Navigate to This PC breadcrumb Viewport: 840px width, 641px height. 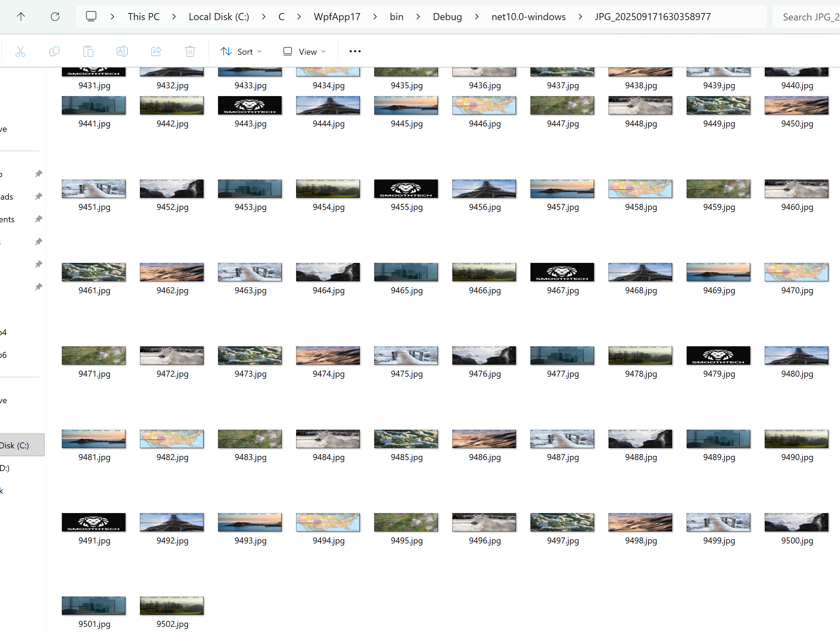pos(143,17)
